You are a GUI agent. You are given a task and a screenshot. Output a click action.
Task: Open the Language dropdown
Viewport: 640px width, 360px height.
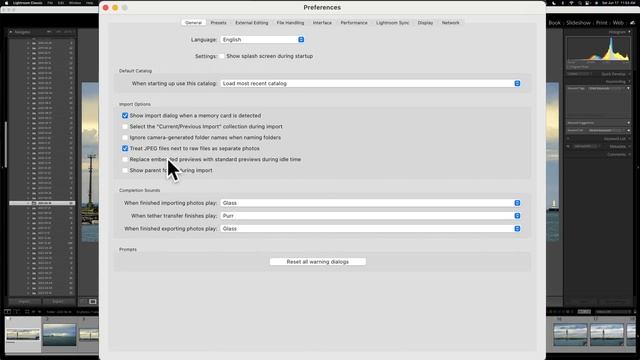click(x=262, y=40)
